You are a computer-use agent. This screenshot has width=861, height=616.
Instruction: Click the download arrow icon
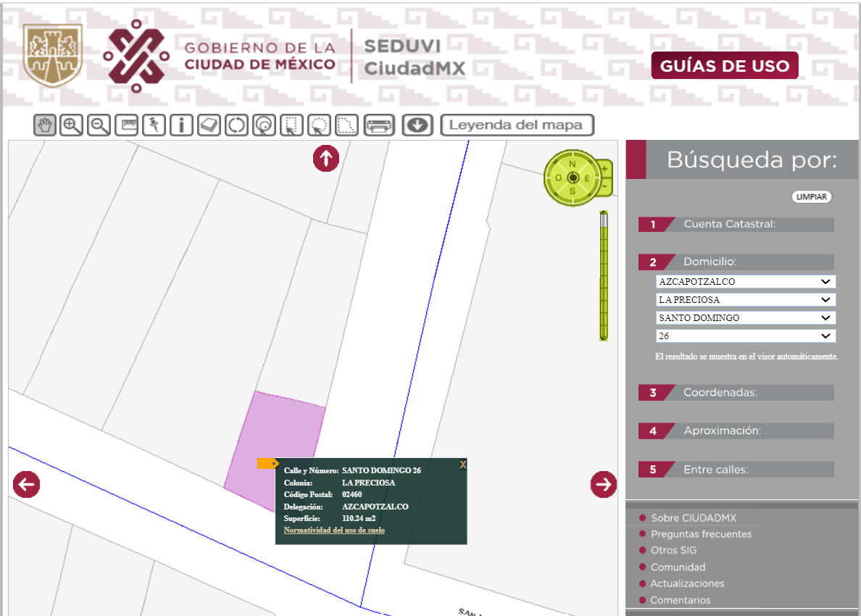coord(417,125)
